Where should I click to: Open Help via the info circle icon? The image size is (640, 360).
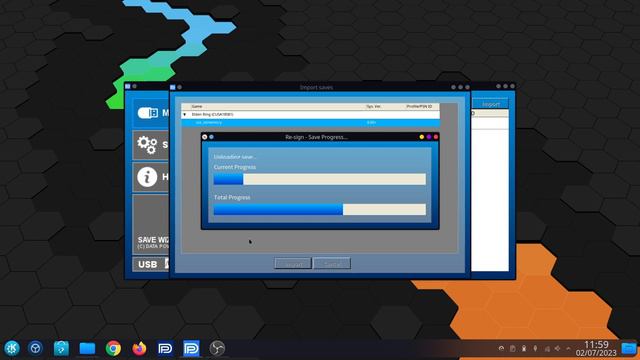[147, 177]
